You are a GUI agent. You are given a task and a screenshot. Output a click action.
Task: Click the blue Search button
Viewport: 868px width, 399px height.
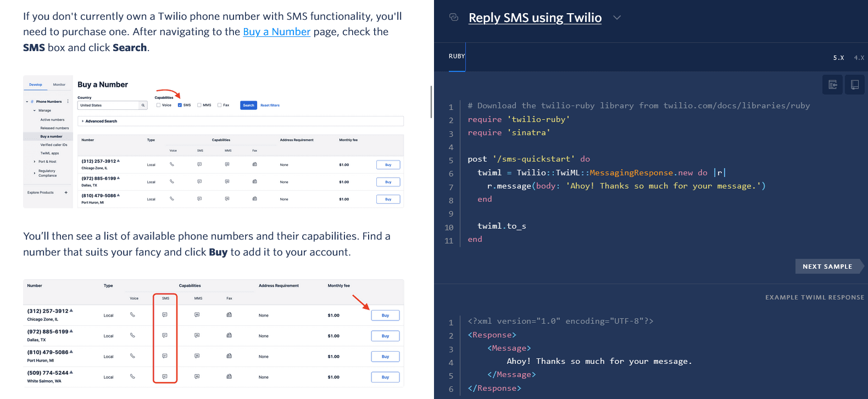[249, 105]
